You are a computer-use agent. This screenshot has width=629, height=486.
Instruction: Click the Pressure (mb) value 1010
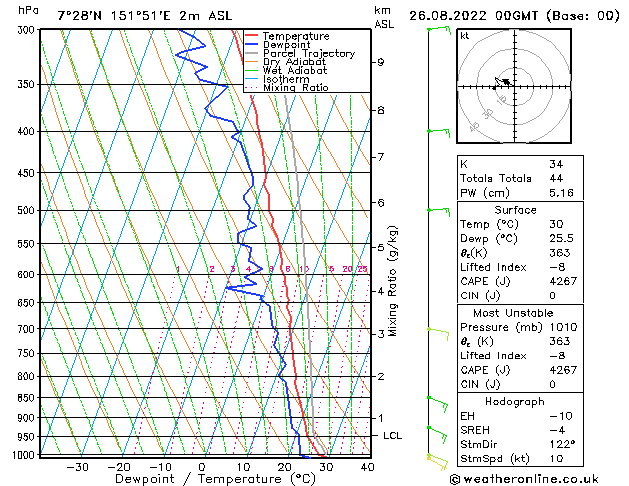click(x=563, y=327)
